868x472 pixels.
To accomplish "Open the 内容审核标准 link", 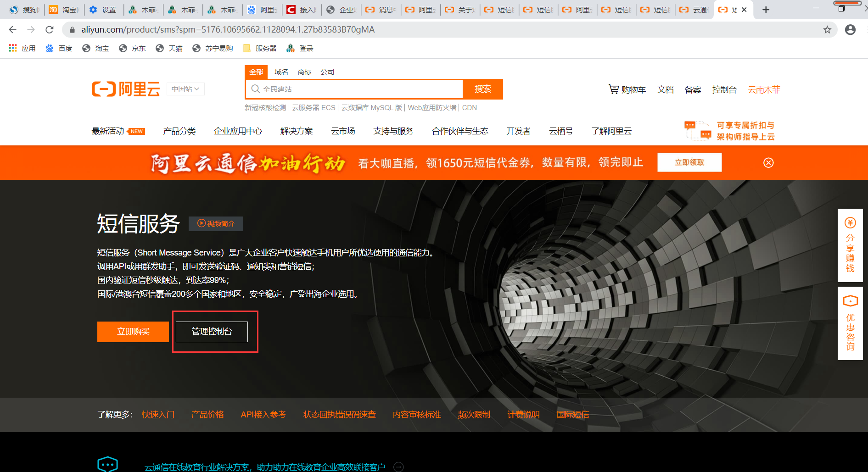I will point(417,415).
